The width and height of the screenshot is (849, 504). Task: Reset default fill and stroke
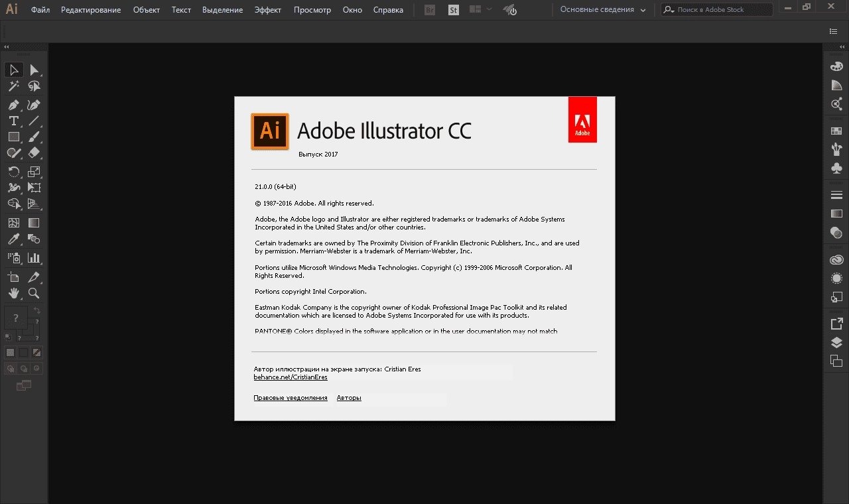click(x=8, y=336)
